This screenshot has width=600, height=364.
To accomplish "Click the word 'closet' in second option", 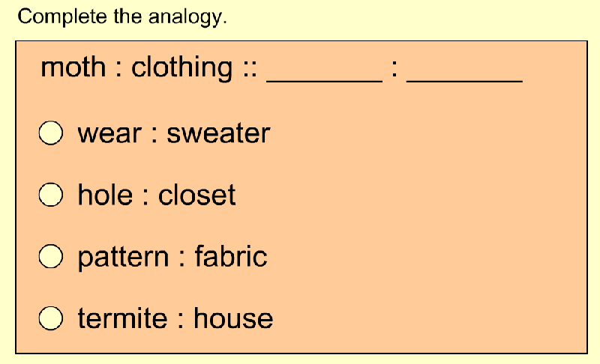I will pos(196,195).
